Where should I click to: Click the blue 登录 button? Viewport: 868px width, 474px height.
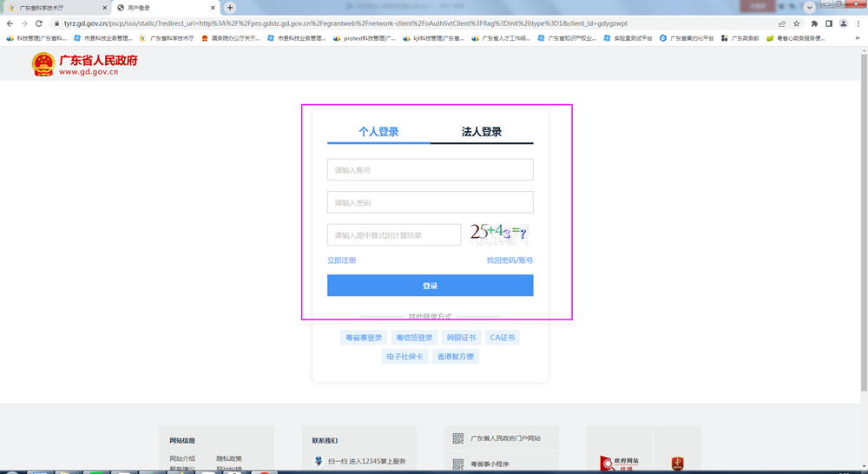point(431,285)
